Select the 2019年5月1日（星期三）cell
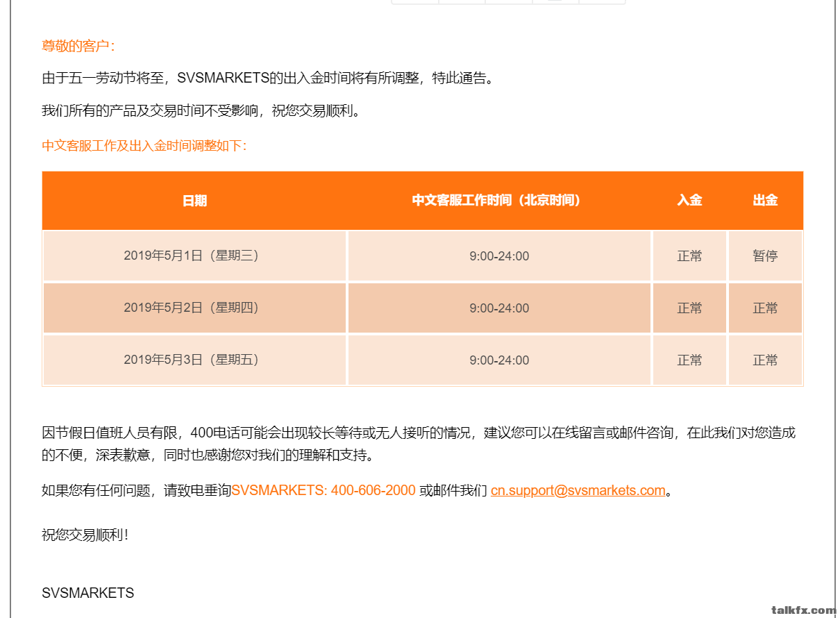Viewport: 840px width, 618px height. pyautogui.click(x=194, y=256)
